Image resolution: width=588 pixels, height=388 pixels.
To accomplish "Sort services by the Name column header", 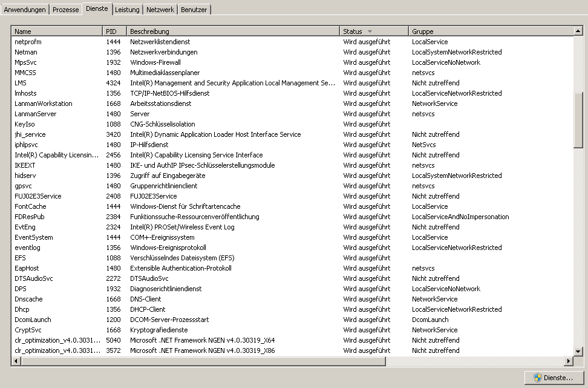I will point(57,31).
